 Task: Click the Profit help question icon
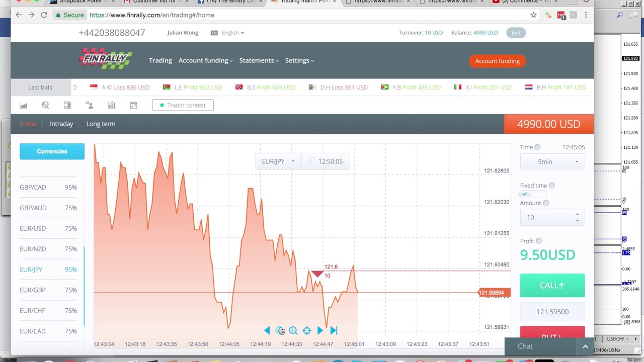(539, 241)
